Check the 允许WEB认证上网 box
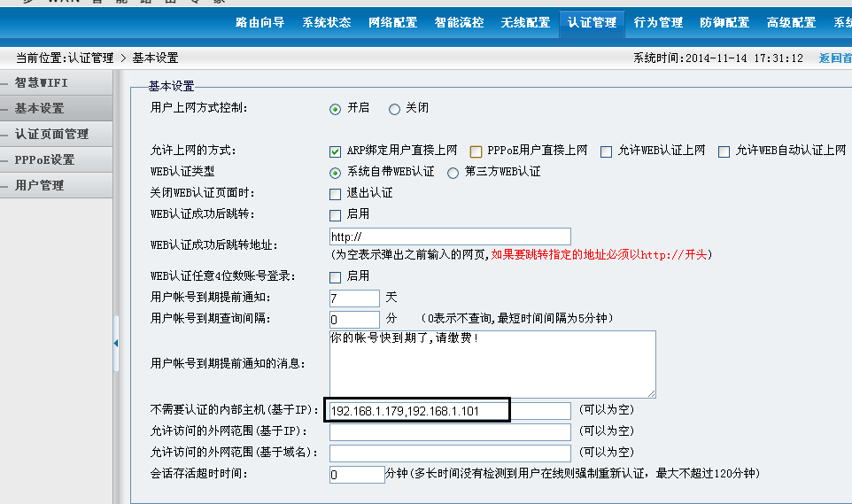The height and width of the screenshot is (504, 852). [x=607, y=151]
